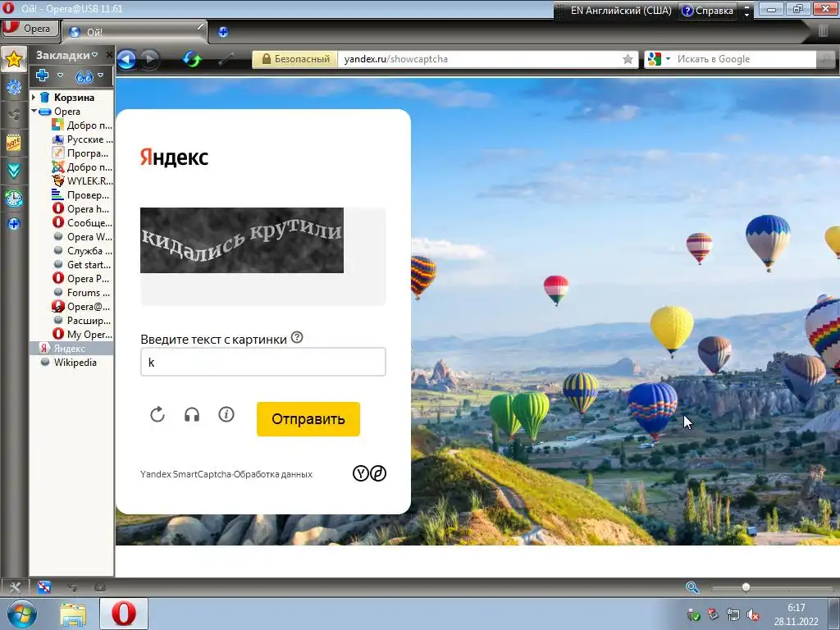Open the My Oper... bookmark
Image resolution: width=840 pixels, height=630 pixels.
click(x=82, y=335)
